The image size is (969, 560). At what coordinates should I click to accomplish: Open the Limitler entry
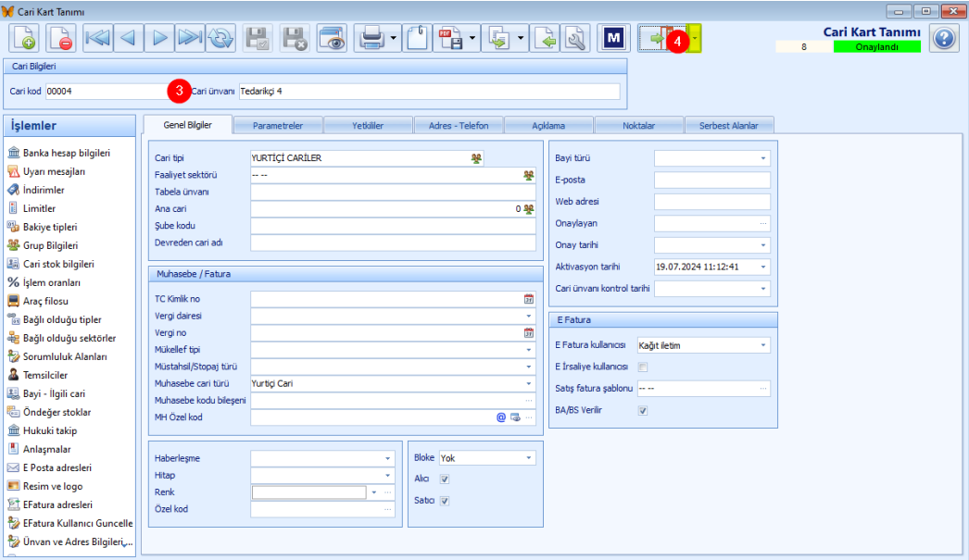click(x=39, y=208)
